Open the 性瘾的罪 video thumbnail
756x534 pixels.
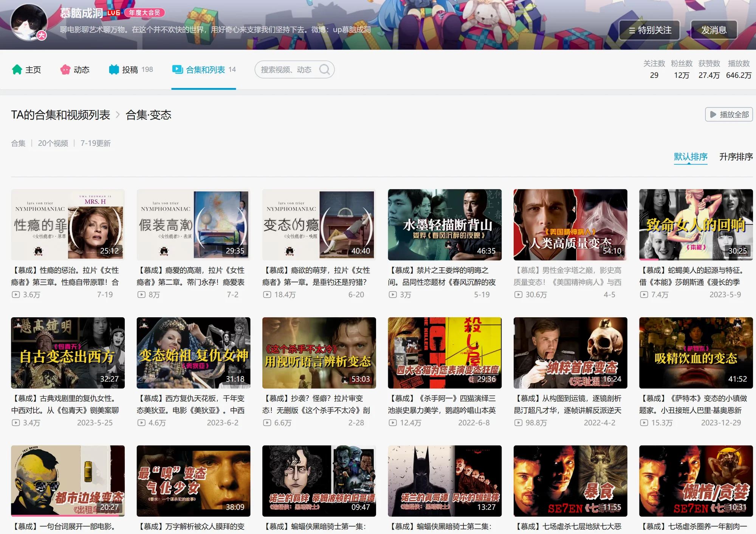coord(68,225)
